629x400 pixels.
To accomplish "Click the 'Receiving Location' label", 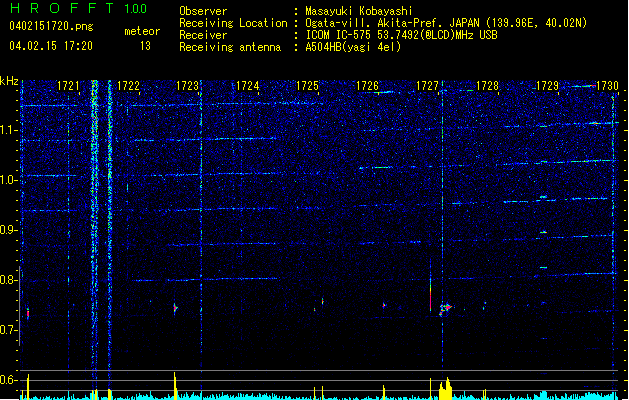I will [x=233, y=23].
